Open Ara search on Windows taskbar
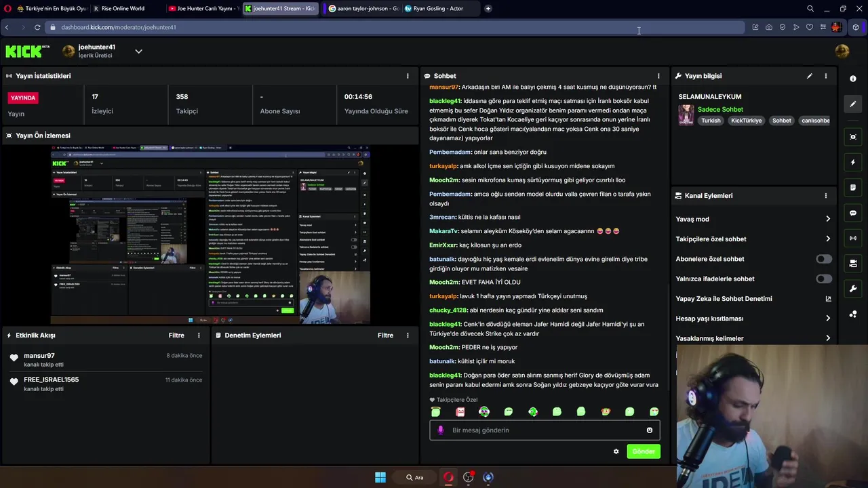Viewport: 868px width, 488px height. coord(414,477)
